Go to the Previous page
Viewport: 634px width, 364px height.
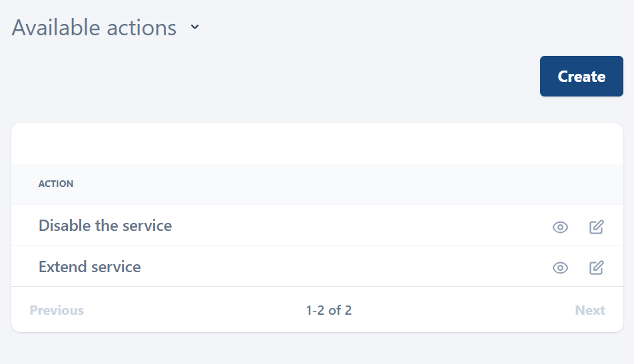pyautogui.click(x=57, y=310)
